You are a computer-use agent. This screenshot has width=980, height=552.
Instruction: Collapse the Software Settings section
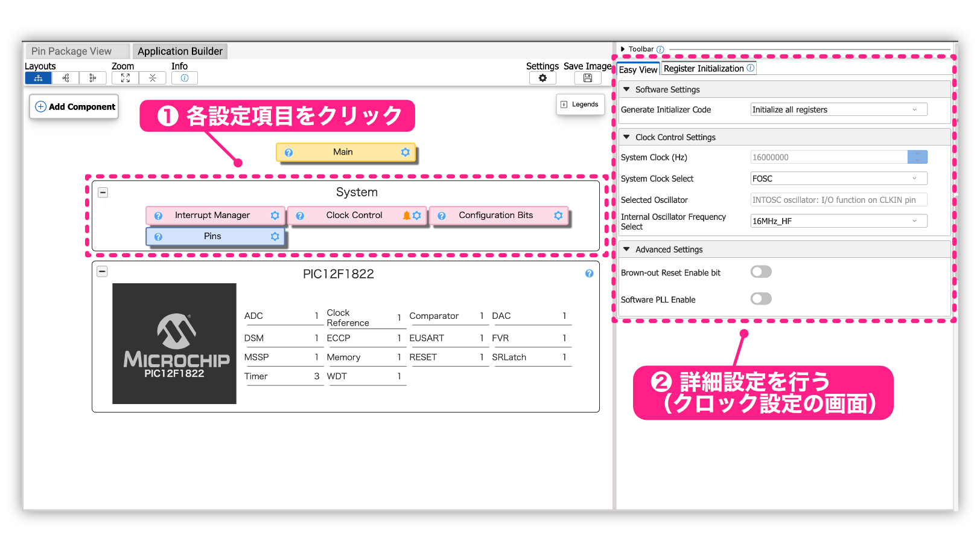[626, 89]
